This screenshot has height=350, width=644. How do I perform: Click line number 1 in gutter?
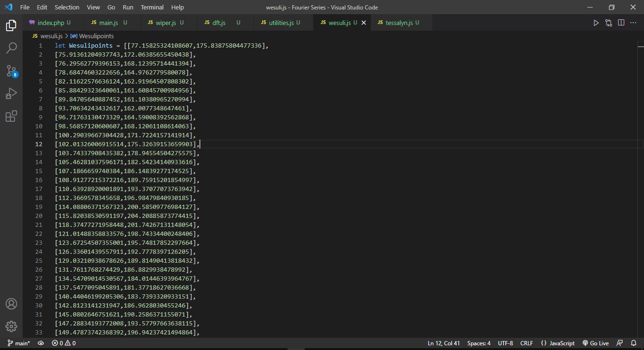click(x=41, y=46)
